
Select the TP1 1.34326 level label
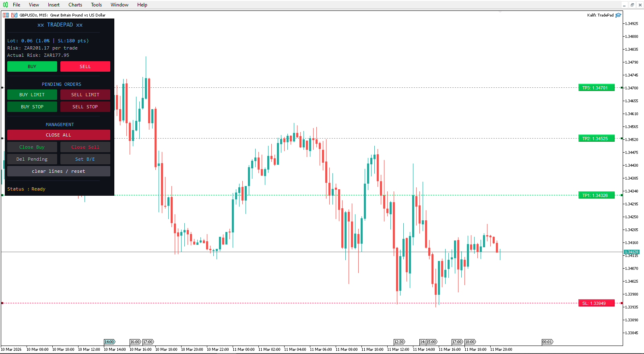tap(596, 195)
